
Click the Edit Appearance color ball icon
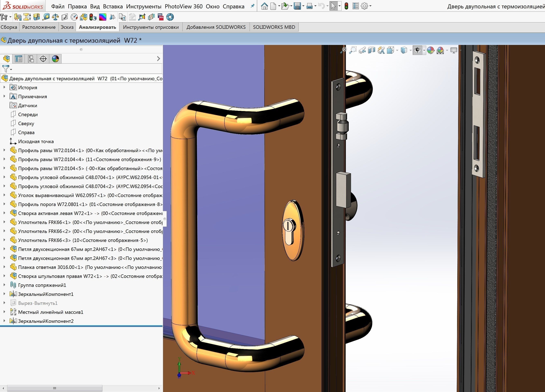tap(431, 50)
